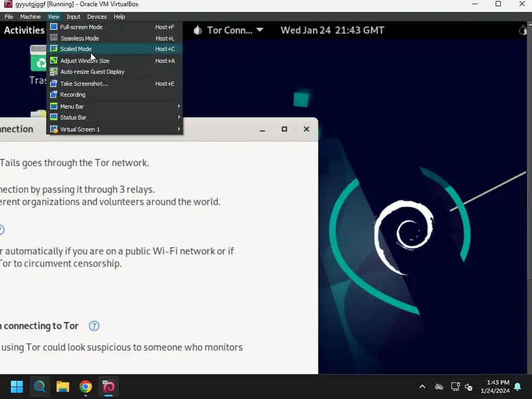Click the Menu Bar icon
This screenshot has width=532, height=399.
tap(54, 106)
